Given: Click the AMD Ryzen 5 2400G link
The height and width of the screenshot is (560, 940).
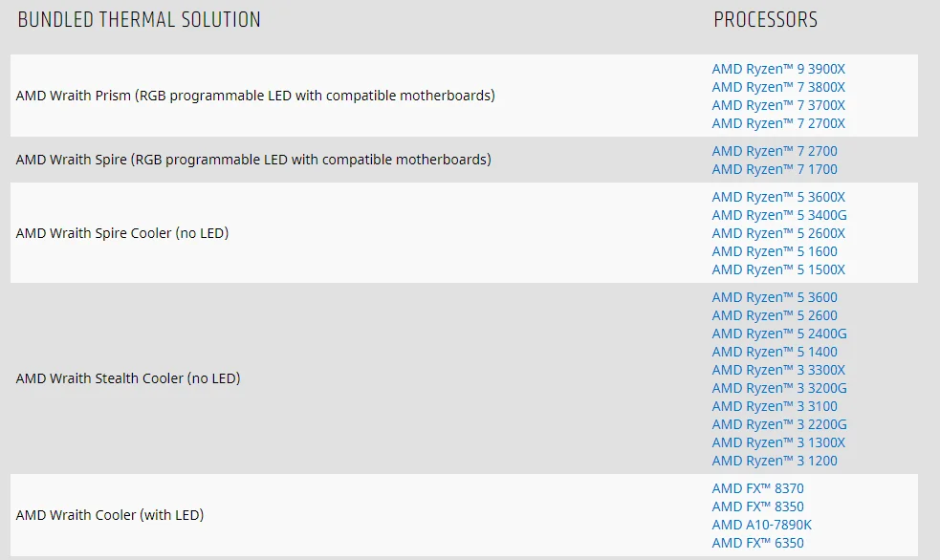Looking at the screenshot, I should (x=779, y=334).
